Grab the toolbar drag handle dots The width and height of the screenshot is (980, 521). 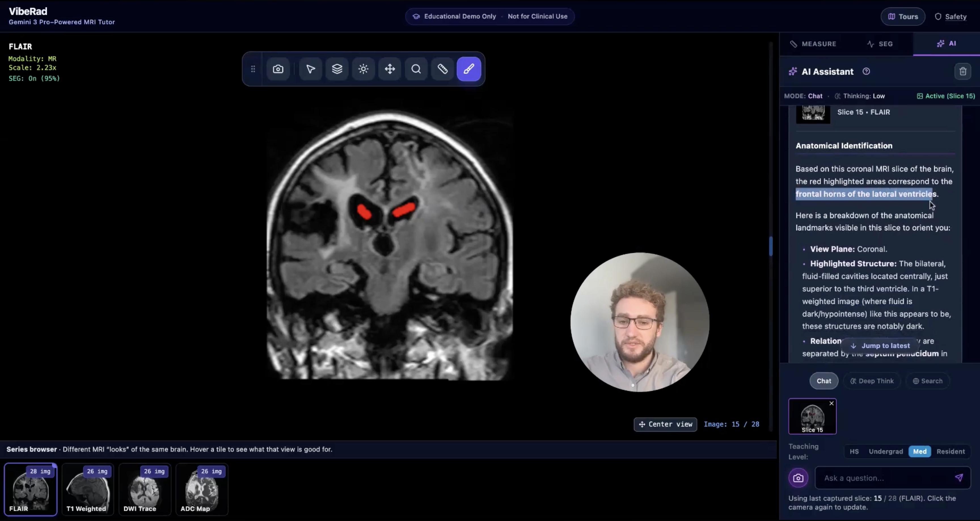pyautogui.click(x=253, y=69)
